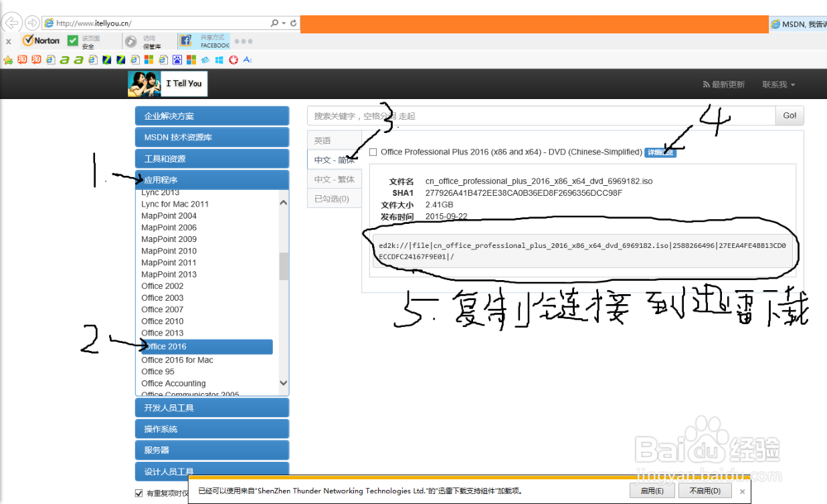Expand the 开发人员工具 category
827x504 pixels.
[x=212, y=407]
